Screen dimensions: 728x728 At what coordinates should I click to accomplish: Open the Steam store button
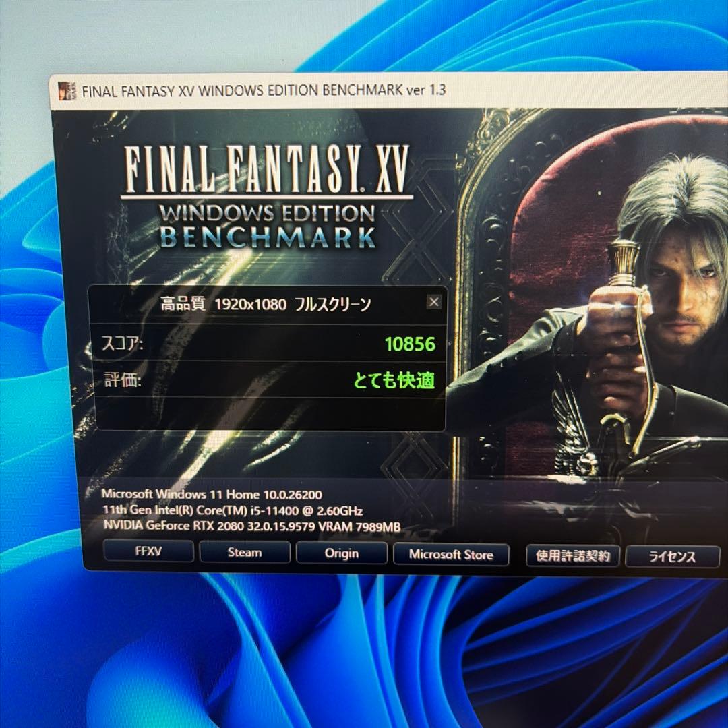tap(245, 552)
